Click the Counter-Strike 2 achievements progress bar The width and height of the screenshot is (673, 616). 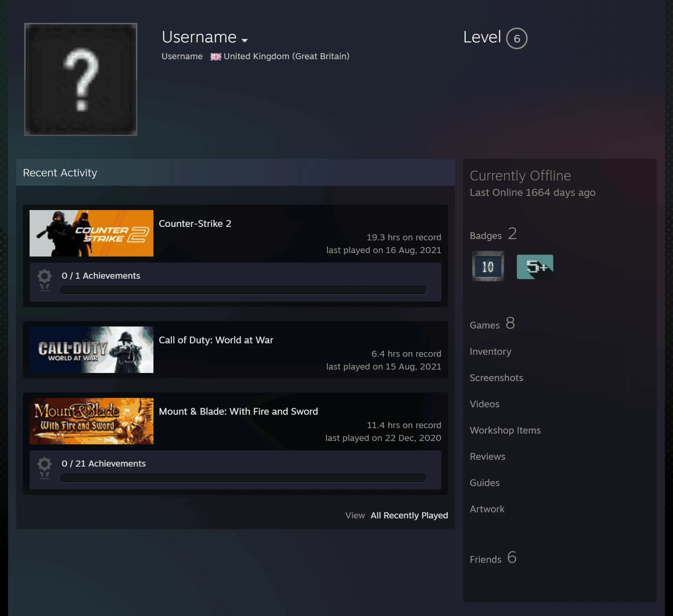[243, 290]
